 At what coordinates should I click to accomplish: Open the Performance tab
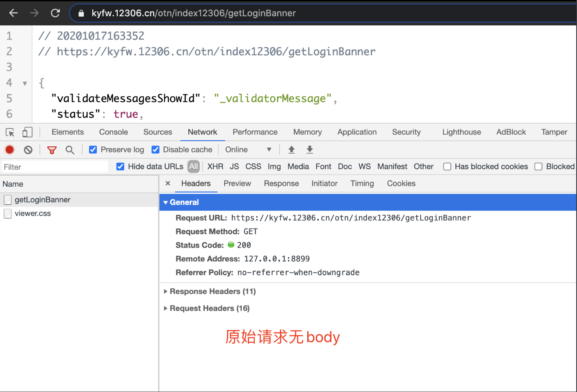255,132
